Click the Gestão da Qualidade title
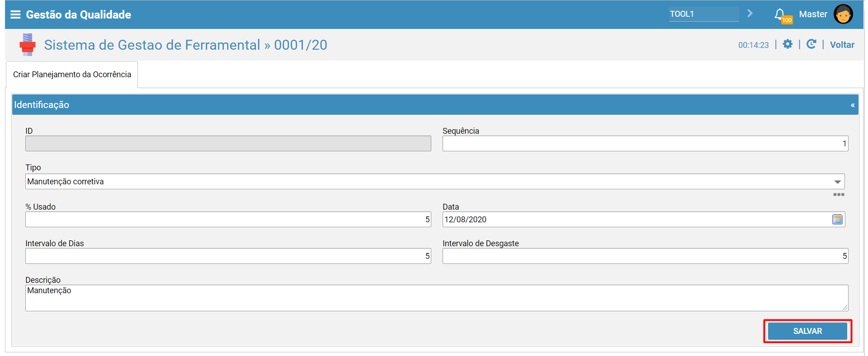This screenshot has width=868, height=356. point(79,14)
